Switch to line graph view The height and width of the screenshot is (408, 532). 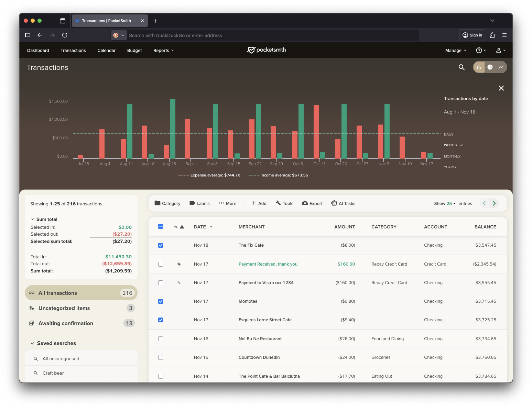(x=501, y=67)
